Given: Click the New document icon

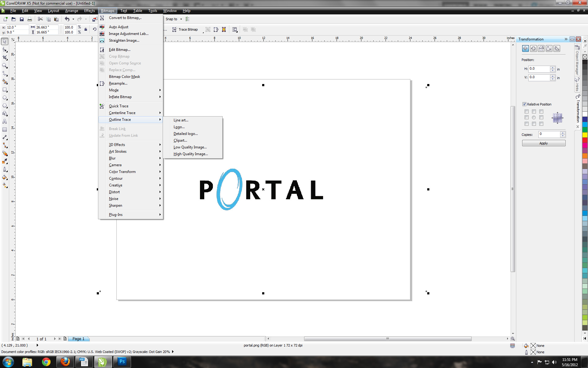Looking at the screenshot, I should click(x=6, y=19).
